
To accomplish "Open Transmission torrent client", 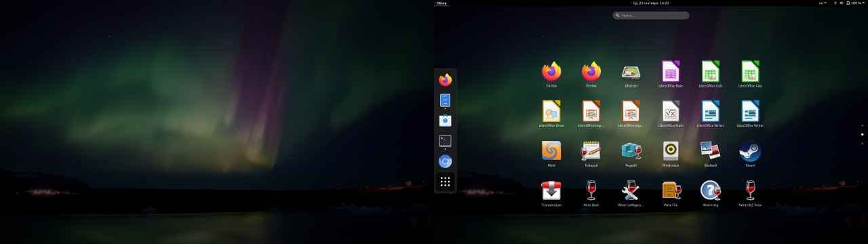I will click(x=551, y=192).
